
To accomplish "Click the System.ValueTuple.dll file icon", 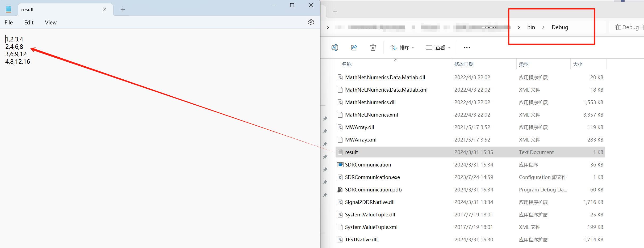I will pyautogui.click(x=340, y=215).
